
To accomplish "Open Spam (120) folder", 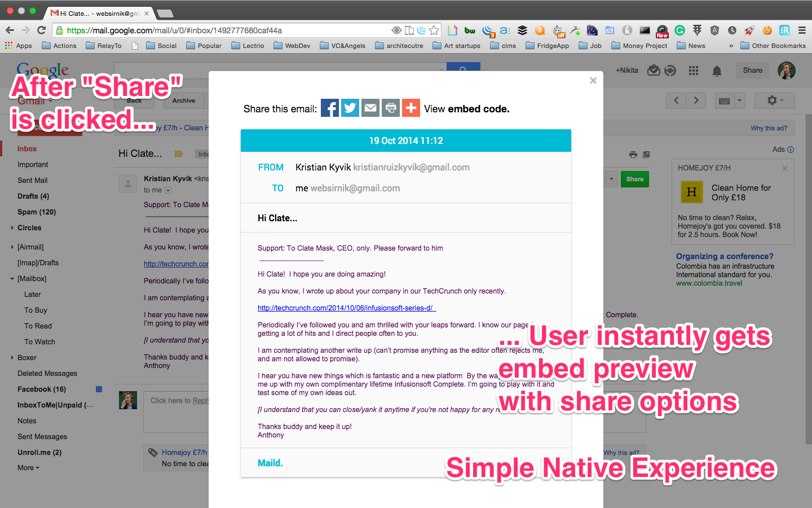I will click(37, 212).
